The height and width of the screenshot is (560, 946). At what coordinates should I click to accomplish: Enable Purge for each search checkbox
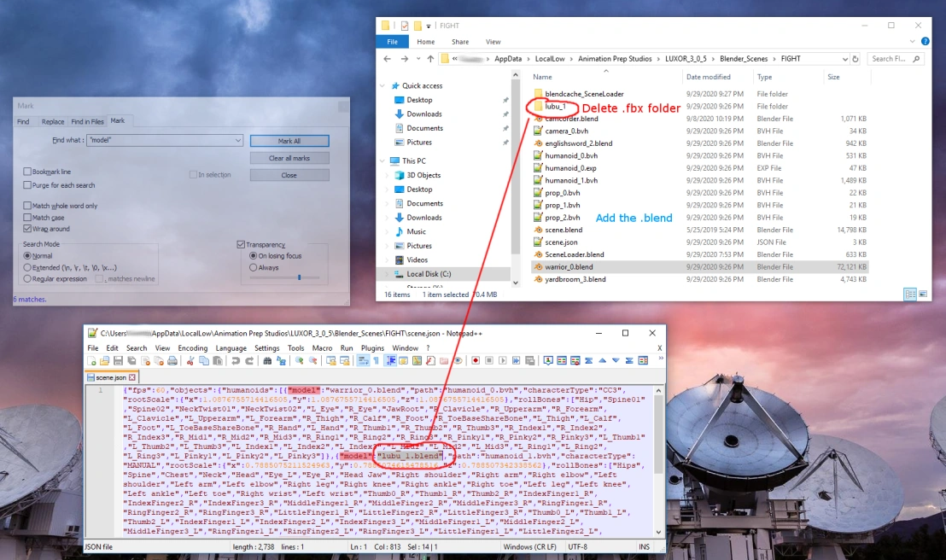(27, 184)
